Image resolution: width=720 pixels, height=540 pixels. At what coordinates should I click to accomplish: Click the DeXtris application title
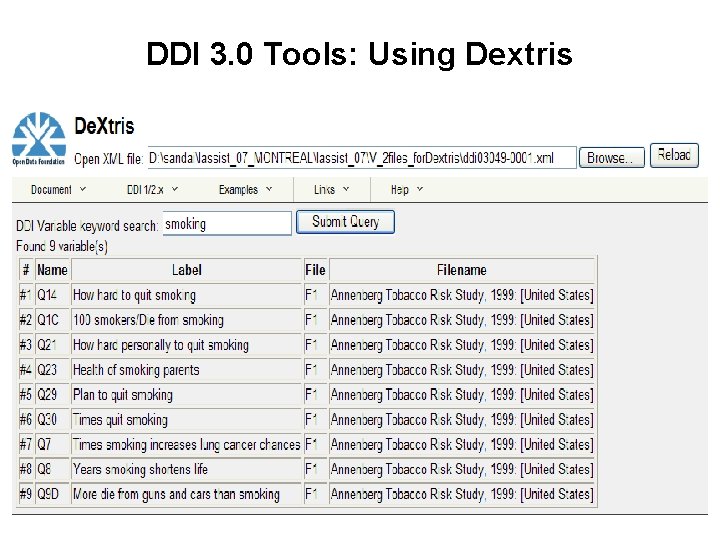click(x=104, y=126)
